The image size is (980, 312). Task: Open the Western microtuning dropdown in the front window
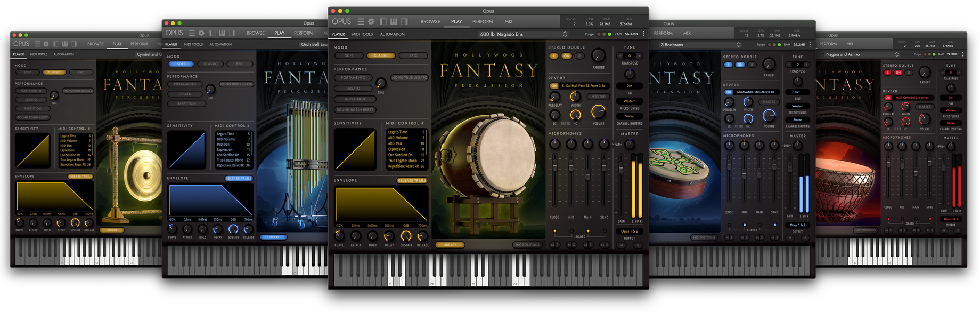pos(630,101)
